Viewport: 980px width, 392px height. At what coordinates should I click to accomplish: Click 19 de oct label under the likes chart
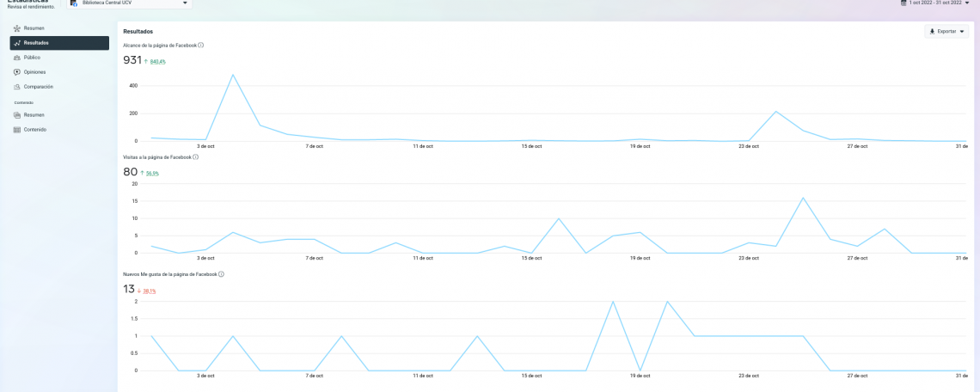pos(640,376)
